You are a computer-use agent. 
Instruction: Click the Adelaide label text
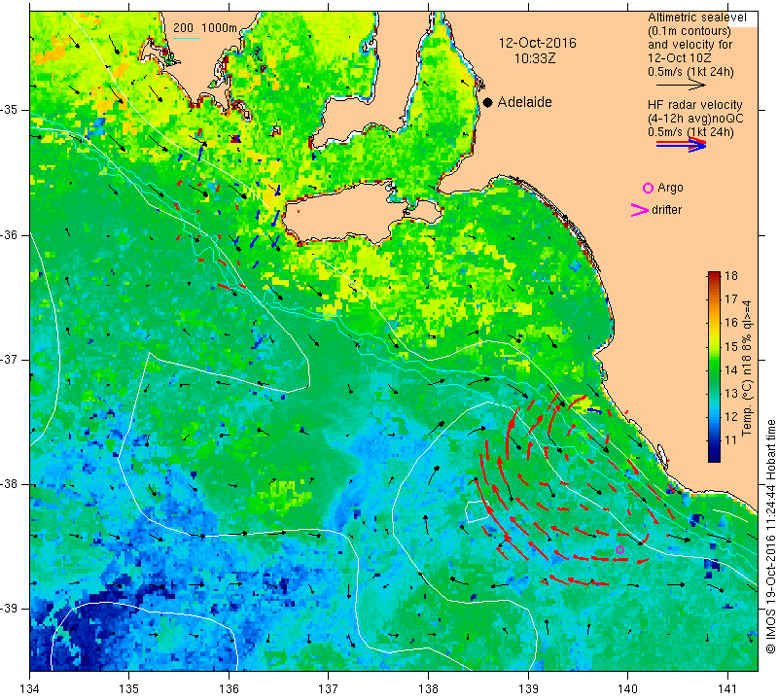click(524, 102)
